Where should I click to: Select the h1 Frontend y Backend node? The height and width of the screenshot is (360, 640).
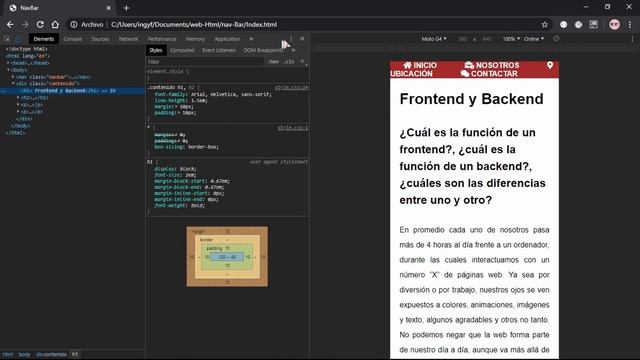coord(73,91)
